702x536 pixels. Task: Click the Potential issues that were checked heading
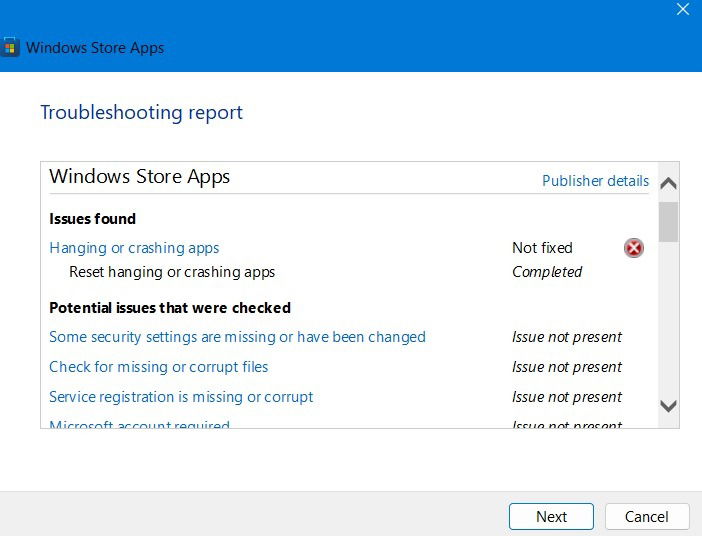point(170,308)
